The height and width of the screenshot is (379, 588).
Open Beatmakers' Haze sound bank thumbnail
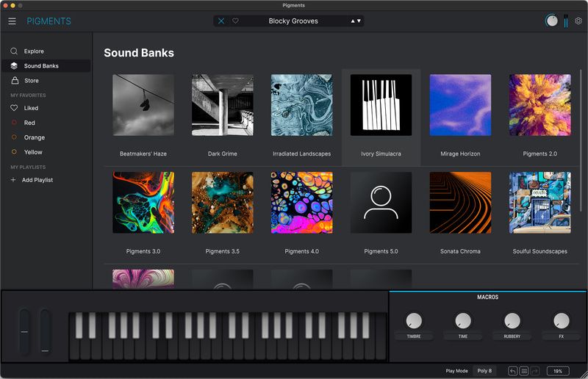click(143, 105)
